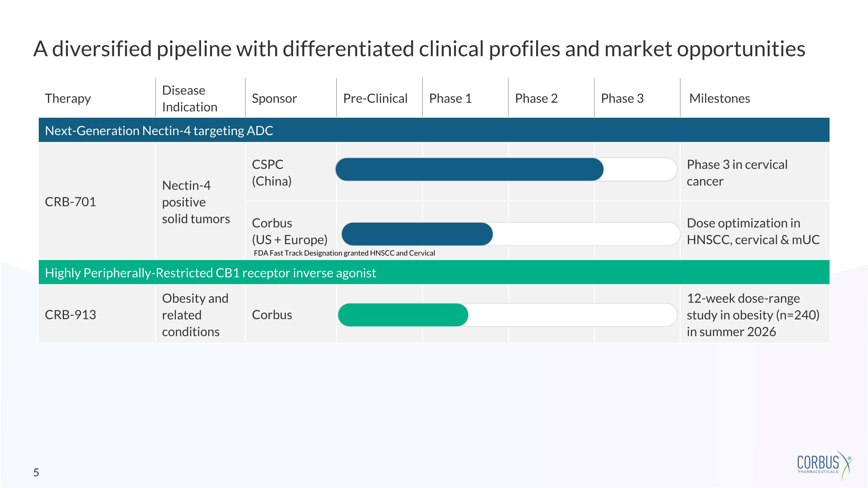Click the Disease Indication column header

coord(190,98)
